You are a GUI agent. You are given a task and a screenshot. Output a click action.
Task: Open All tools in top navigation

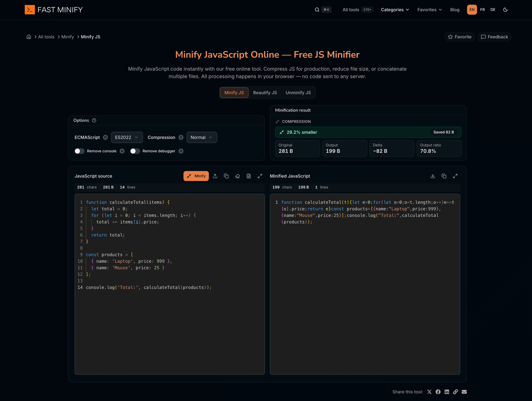pyautogui.click(x=351, y=10)
